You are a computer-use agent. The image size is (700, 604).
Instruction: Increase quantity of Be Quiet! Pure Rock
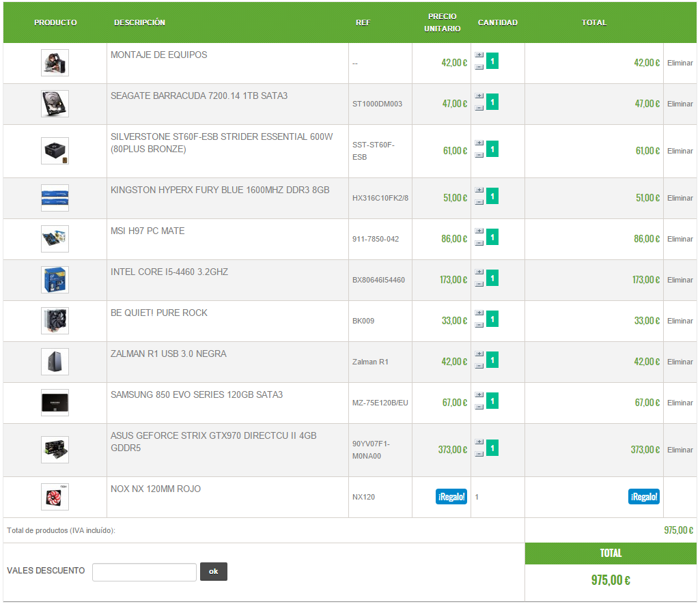tap(479, 313)
